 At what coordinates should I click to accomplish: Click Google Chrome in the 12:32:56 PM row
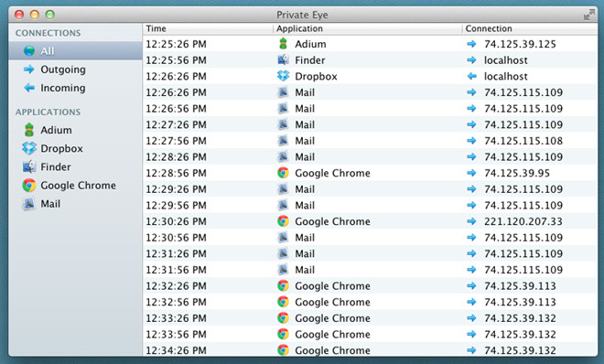[332, 302]
